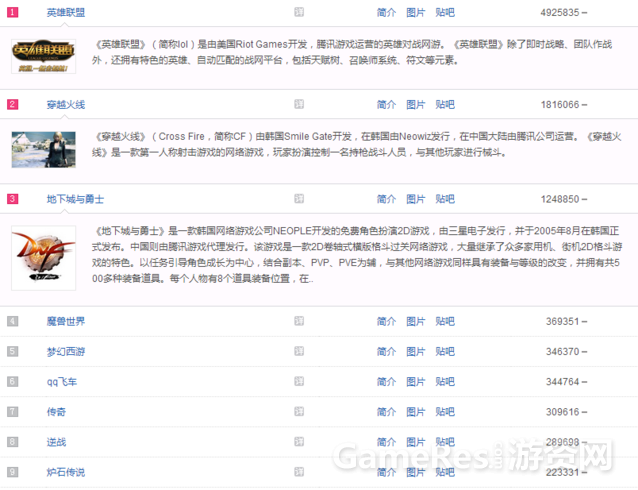
Task: Open 图片 for 梦幻西游
Action: pos(415,351)
